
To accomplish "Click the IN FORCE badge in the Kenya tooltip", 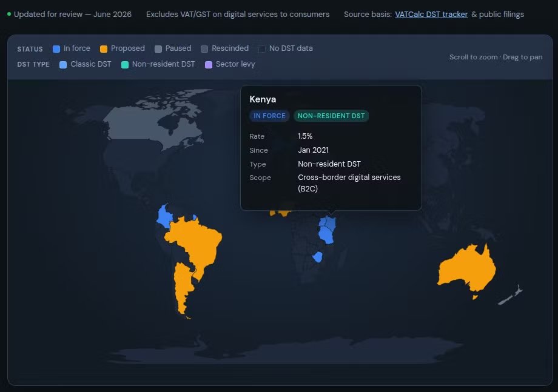I will [269, 116].
